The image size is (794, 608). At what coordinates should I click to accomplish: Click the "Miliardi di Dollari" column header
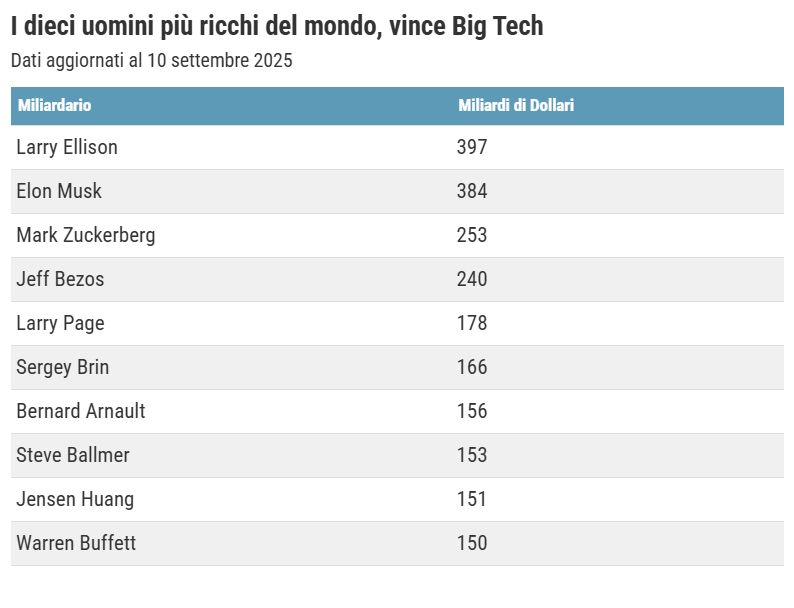tap(516, 106)
